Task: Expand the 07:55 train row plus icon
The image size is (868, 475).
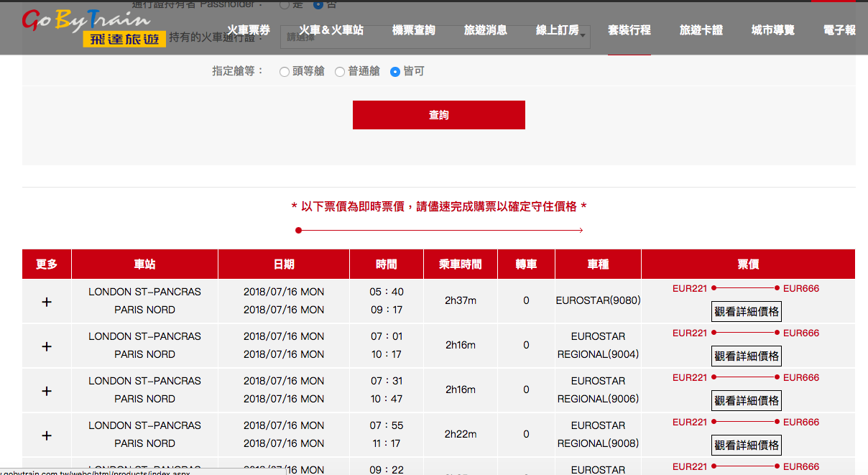Action: (x=47, y=435)
